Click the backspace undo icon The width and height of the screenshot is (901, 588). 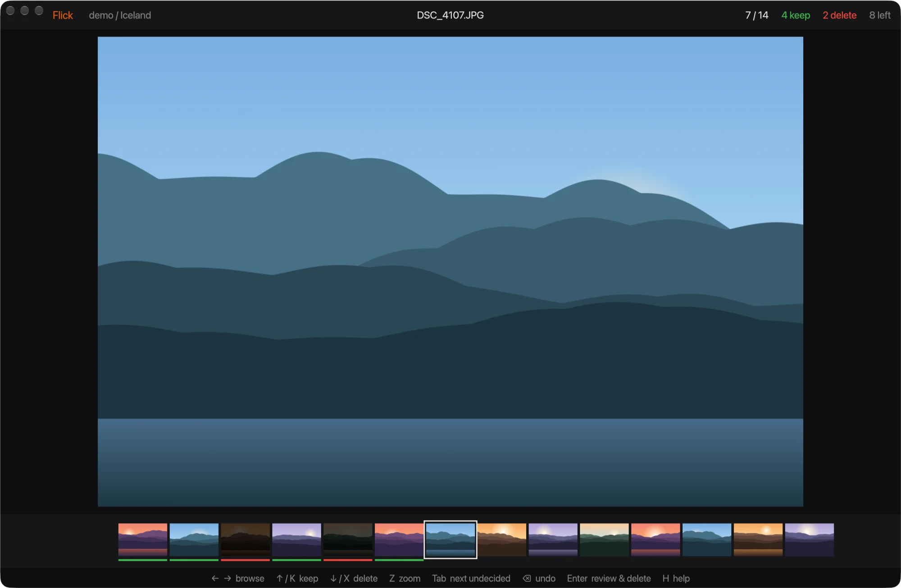tap(527, 579)
